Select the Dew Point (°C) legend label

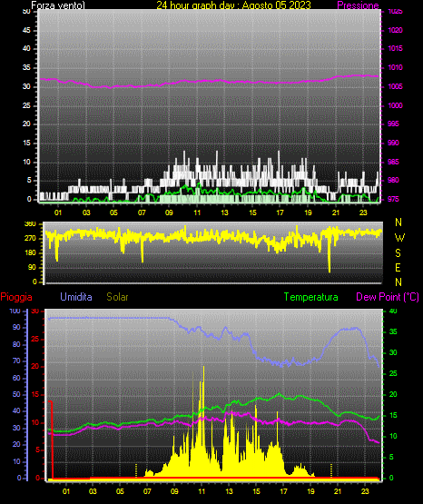click(388, 297)
